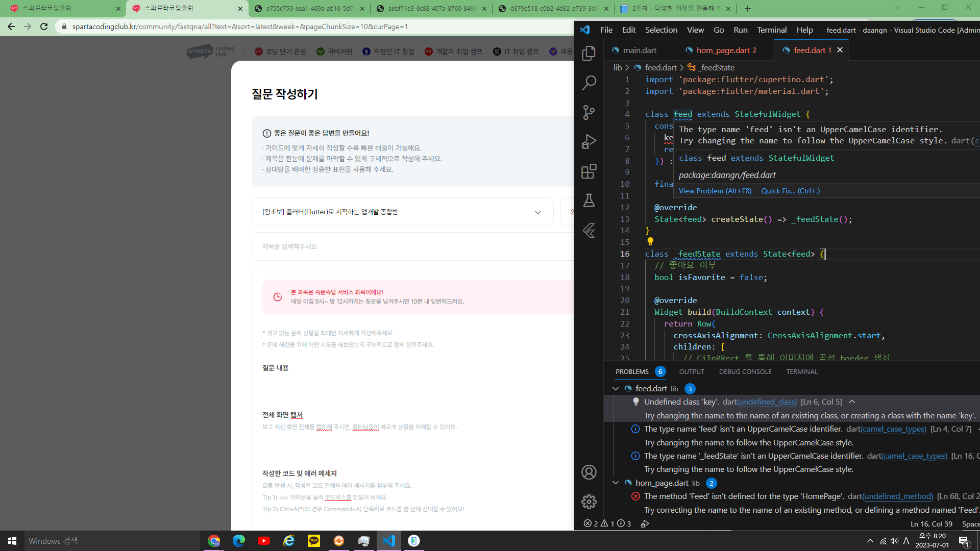
Task: Open YouTube app in taskbar
Action: tap(264, 541)
